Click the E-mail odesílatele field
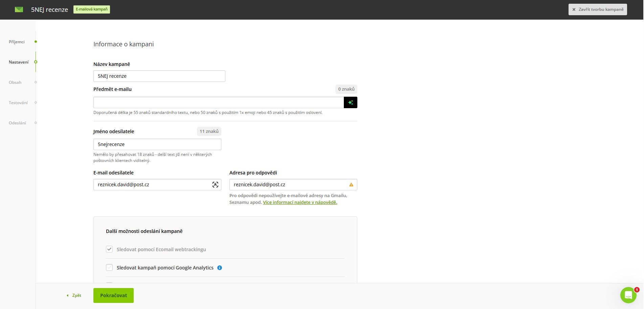Screen dimensions: 644x309 tap(157, 185)
